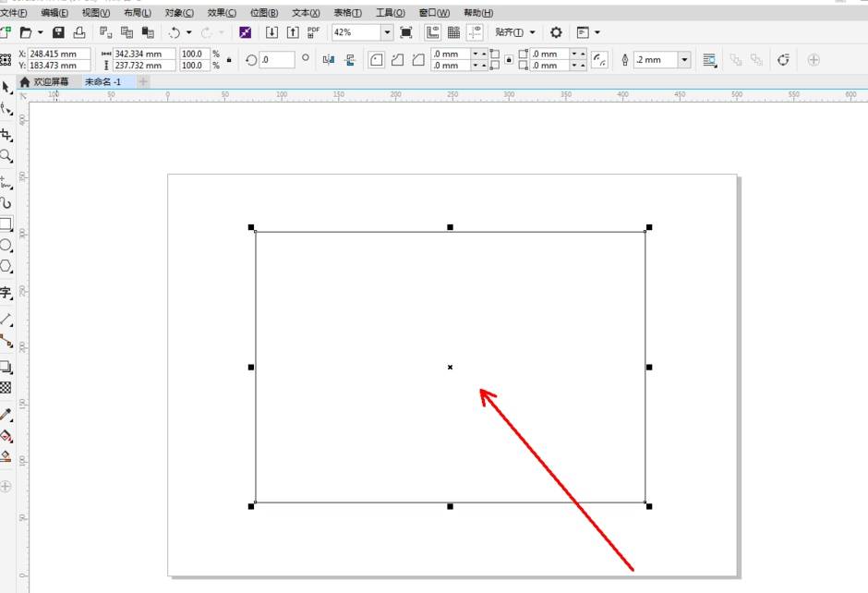
Task: Open the Options gear icon
Action: pyautogui.click(x=556, y=32)
